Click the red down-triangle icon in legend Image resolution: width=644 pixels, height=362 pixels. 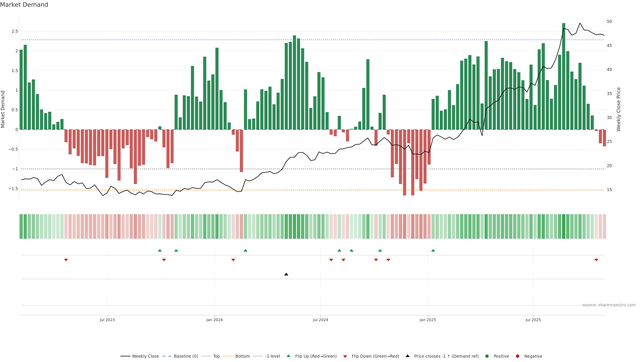point(345,356)
